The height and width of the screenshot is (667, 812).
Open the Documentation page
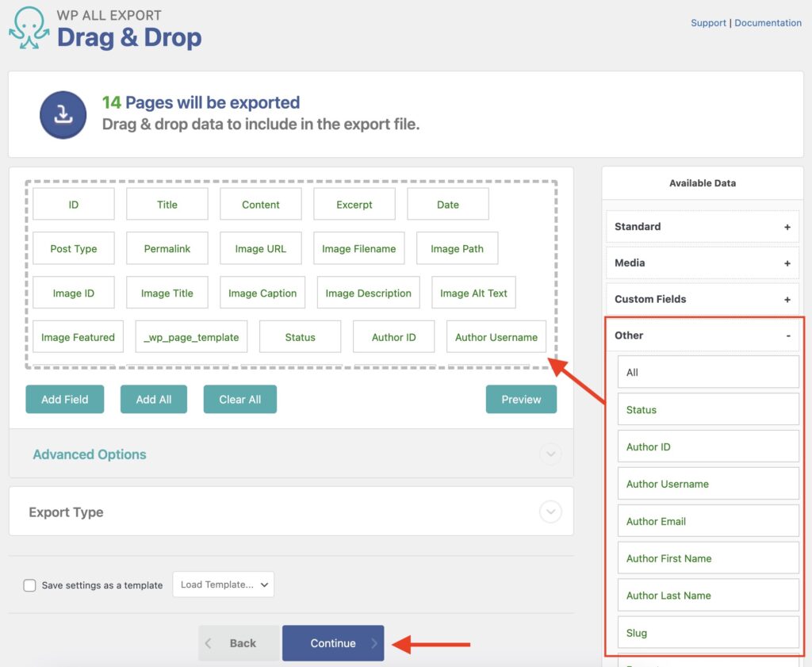[768, 22]
